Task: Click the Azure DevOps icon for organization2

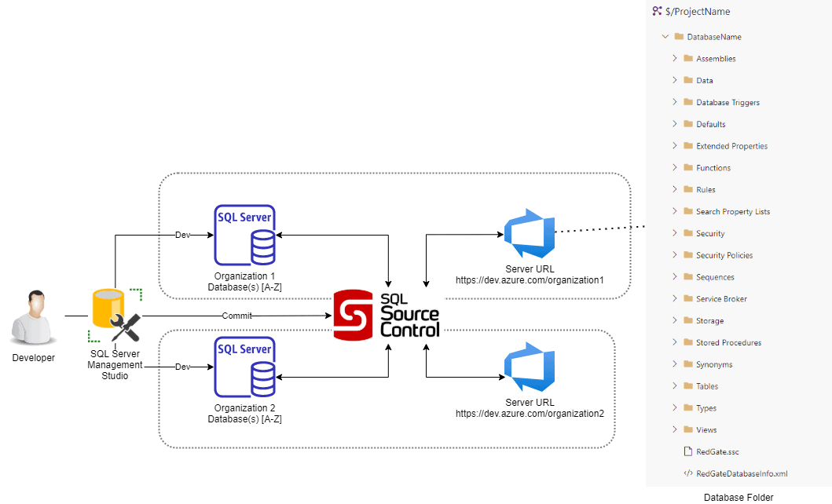Action: (x=529, y=367)
